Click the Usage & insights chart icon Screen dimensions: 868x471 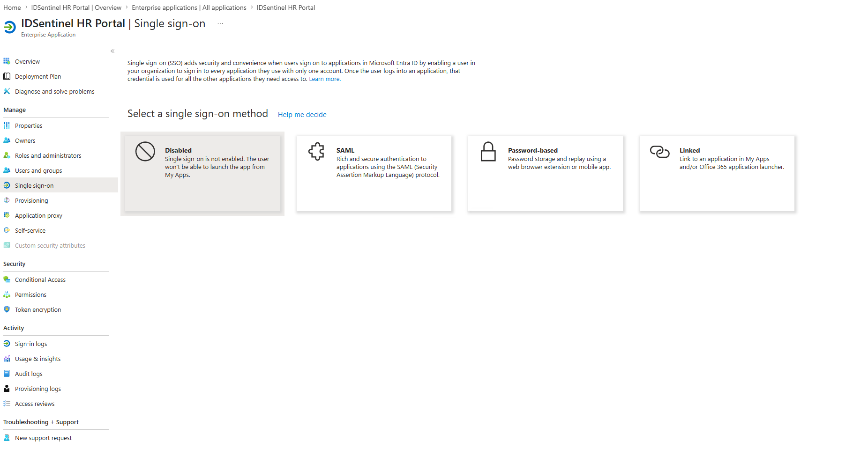7,359
